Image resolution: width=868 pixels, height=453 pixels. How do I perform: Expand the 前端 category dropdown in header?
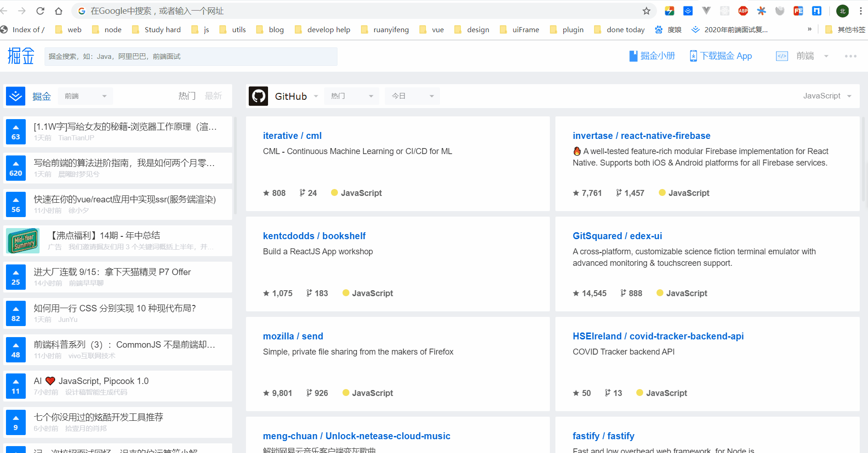[826, 56]
